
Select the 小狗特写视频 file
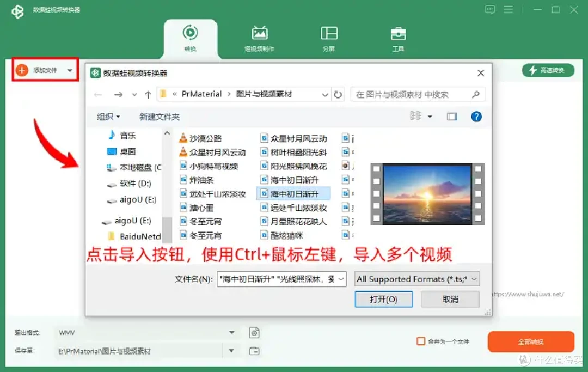point(209,166)
